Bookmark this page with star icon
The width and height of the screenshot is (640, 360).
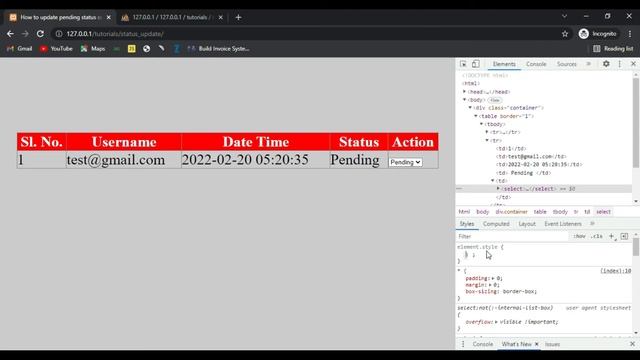[565, 34]
